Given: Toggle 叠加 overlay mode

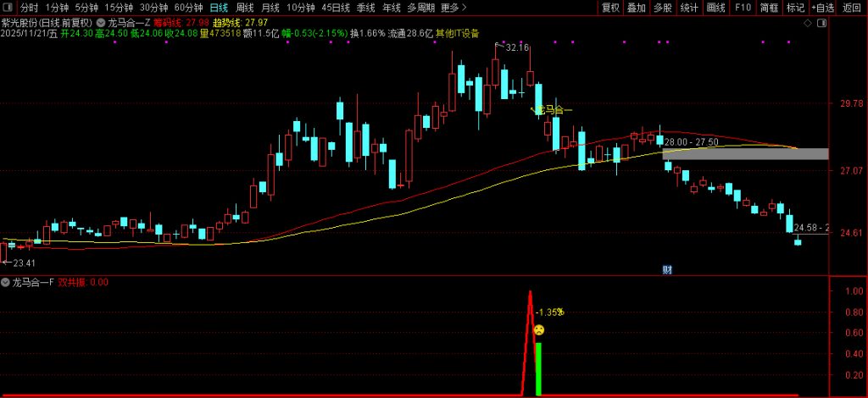Looking at the screenshot, I should 637,8.
